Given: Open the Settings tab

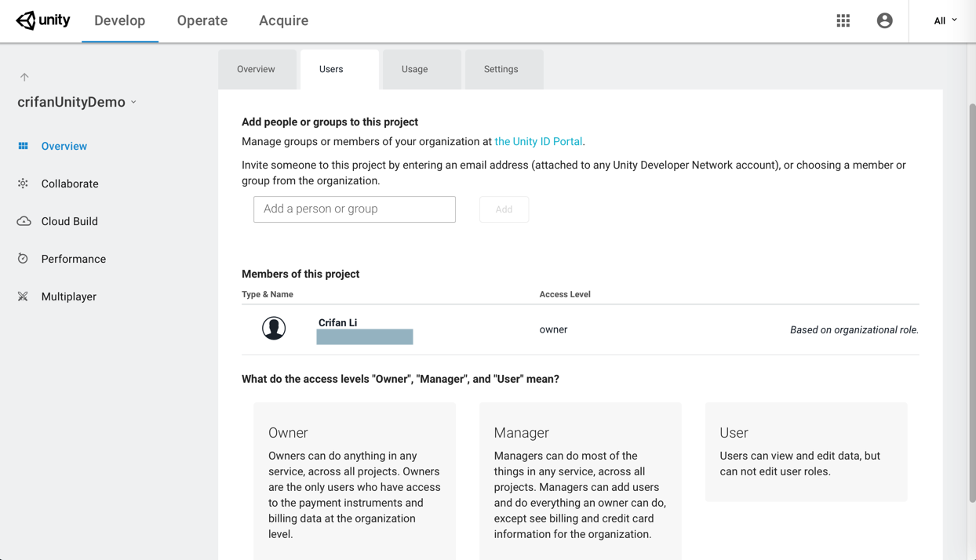Looking at the screenshot, I should tap(501, 69).
